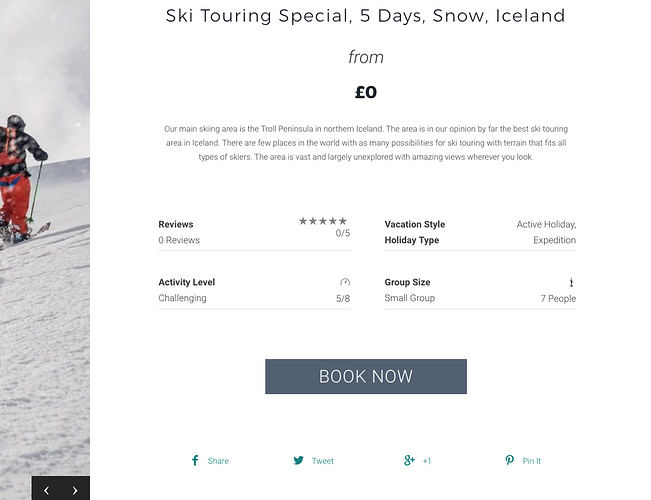
Task: Click the Google Plus icon
Action: tap(409, 460)
